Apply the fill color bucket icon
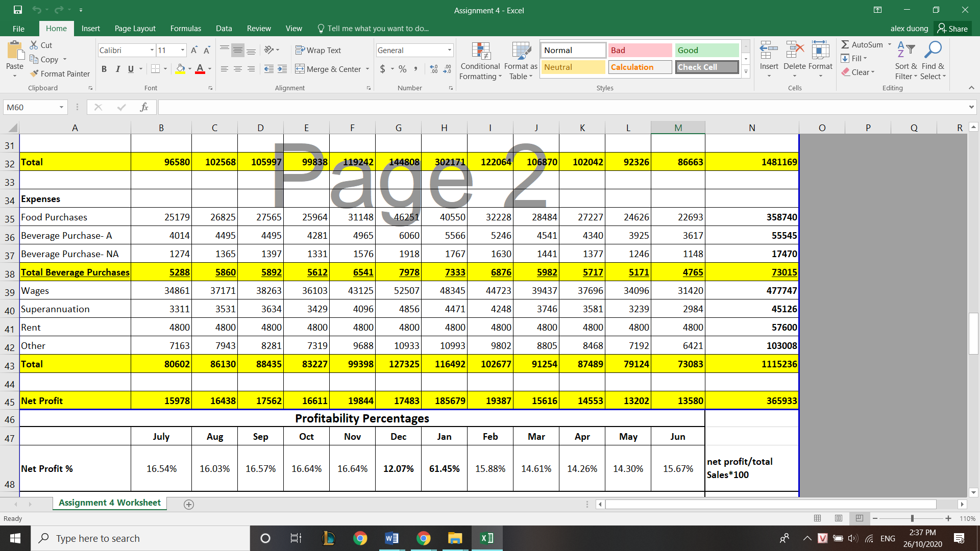980x551 pixels. (x=180, y=69)
